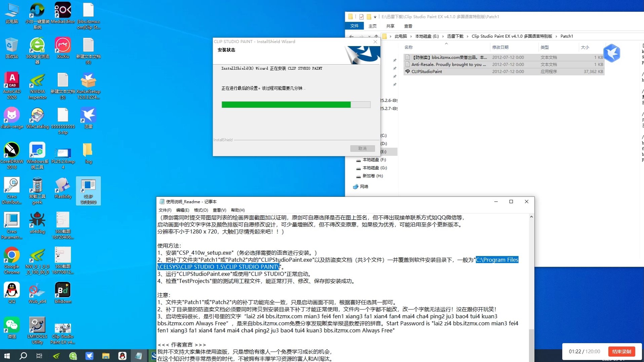Open the x64dbg desktop icon
The width and height of the screenshot is (644, 362).
click(37, 223)
